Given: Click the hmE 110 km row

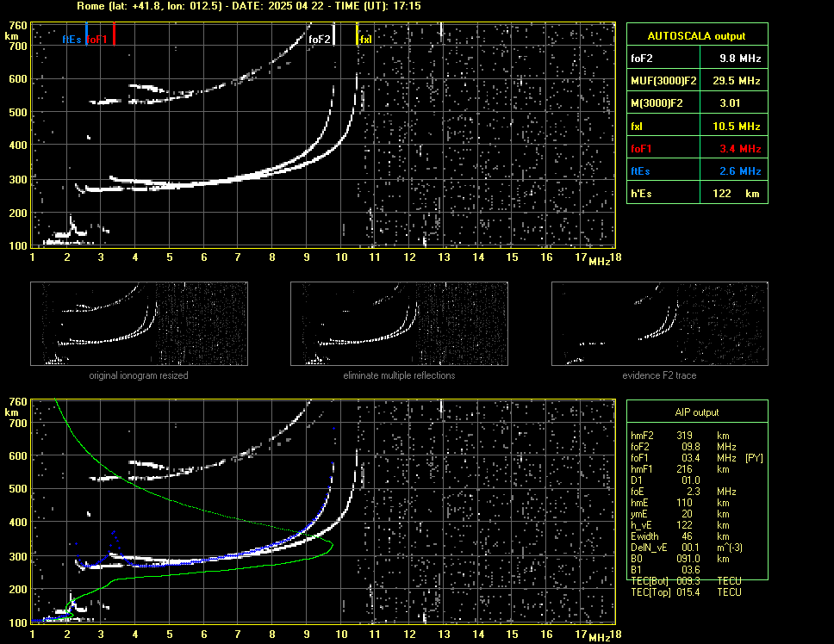Looking at the screenshot, I should (680, 503).
